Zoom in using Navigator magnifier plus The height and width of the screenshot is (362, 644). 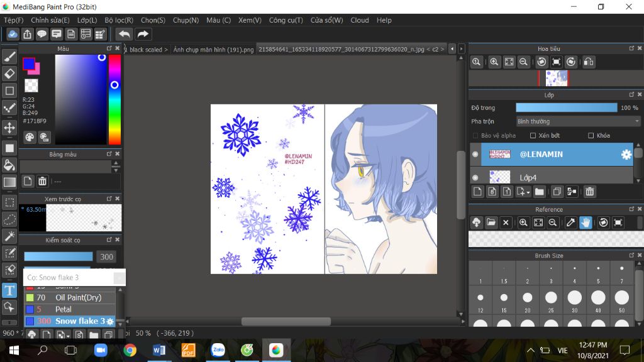point(494,62)
